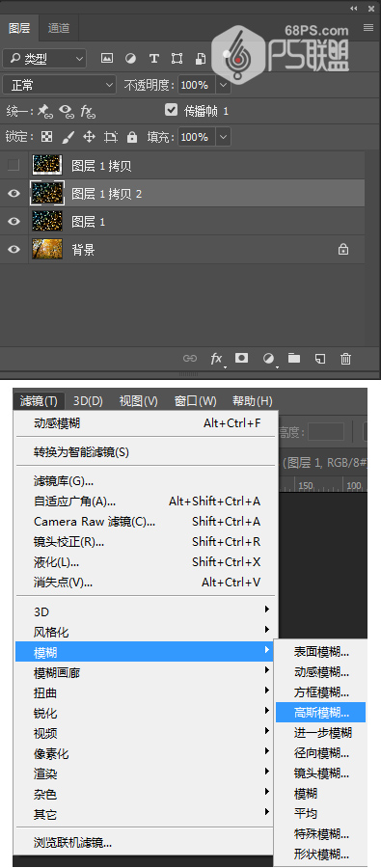Open the Layers panel menu
The image size is (381, 868).
coord(368,28)
